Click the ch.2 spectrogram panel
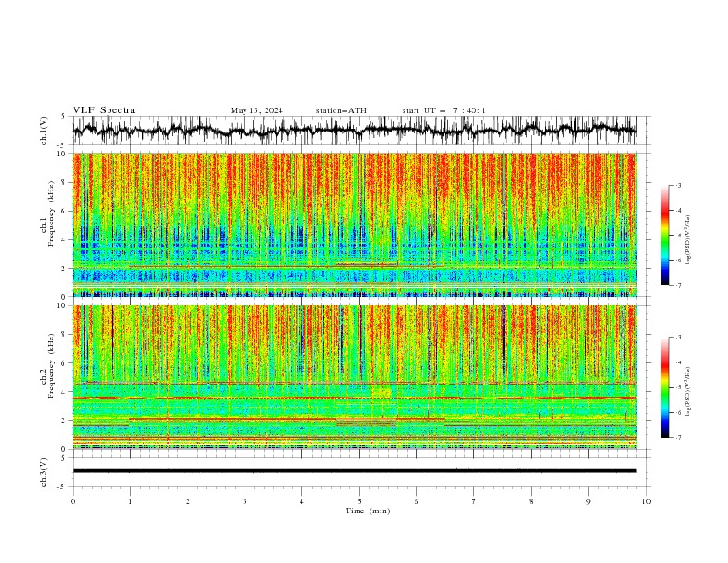The image size is (728, 563). click(355, 377)
